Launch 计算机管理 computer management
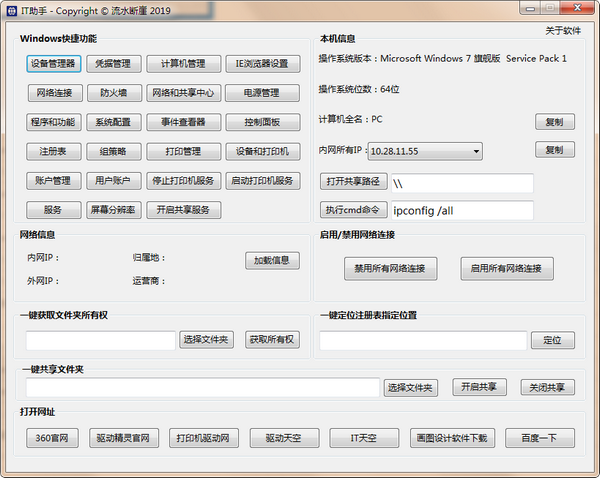The height and width of the screenshot is (478, 600). coord(183,64)
